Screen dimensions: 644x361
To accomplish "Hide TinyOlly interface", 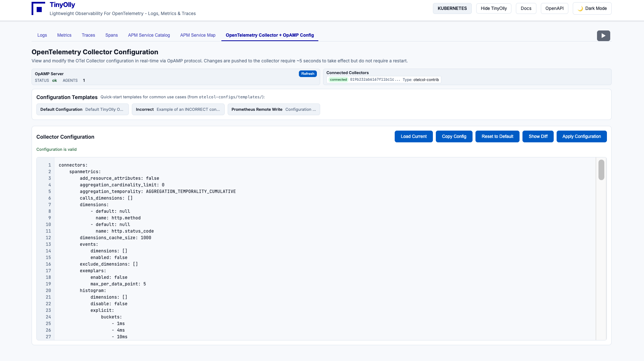I will 493,8.
